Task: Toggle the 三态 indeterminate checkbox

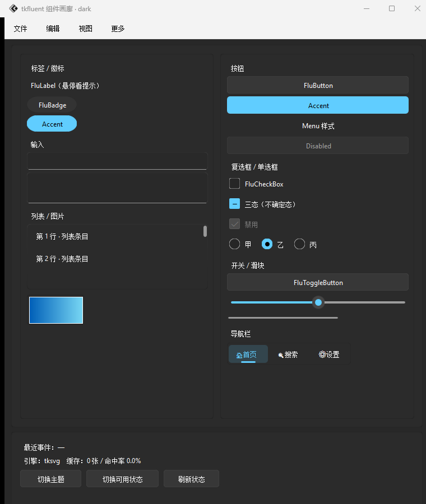Action: coord(234,204)
